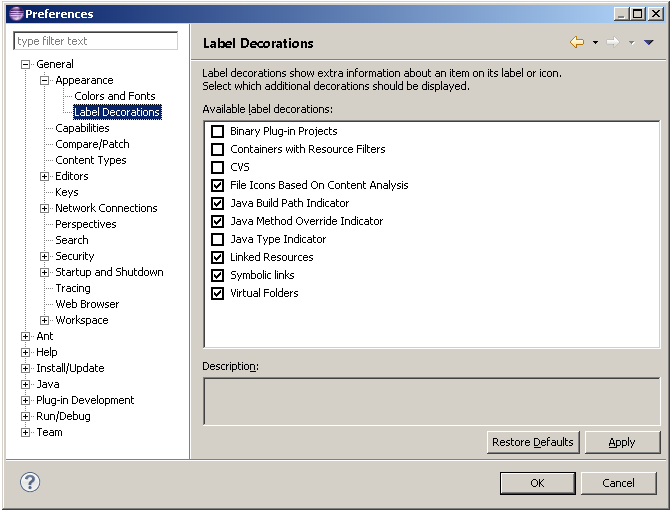Screen dimensions: 672x512
Task: Enable Containers with Resource Filters checkbox
Action: pos(217,149)
